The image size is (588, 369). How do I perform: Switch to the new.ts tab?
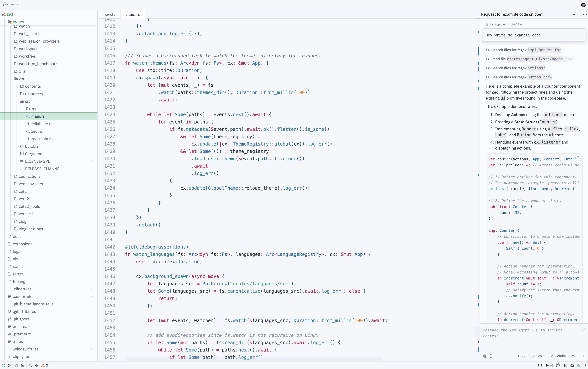[109, 14]
